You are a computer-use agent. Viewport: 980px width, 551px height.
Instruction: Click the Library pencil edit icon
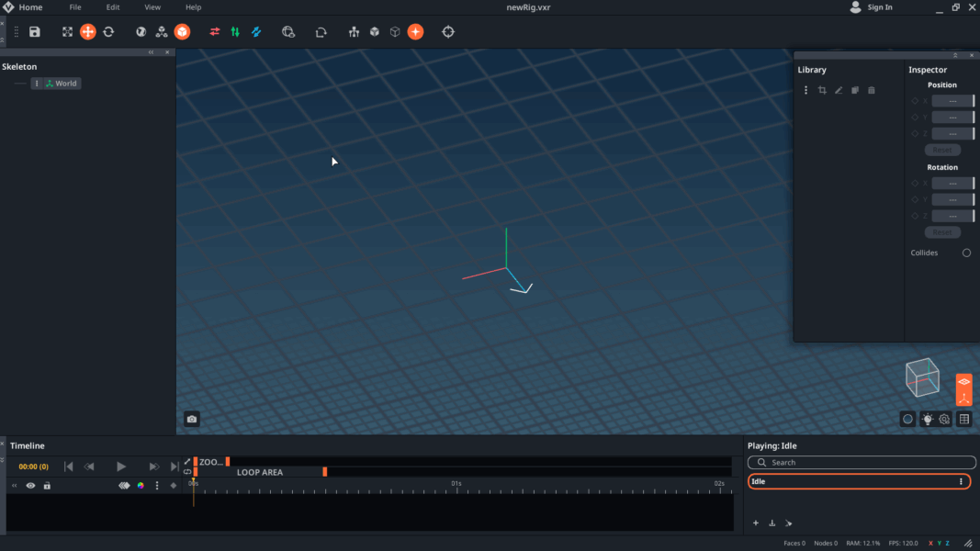[839, 91]
